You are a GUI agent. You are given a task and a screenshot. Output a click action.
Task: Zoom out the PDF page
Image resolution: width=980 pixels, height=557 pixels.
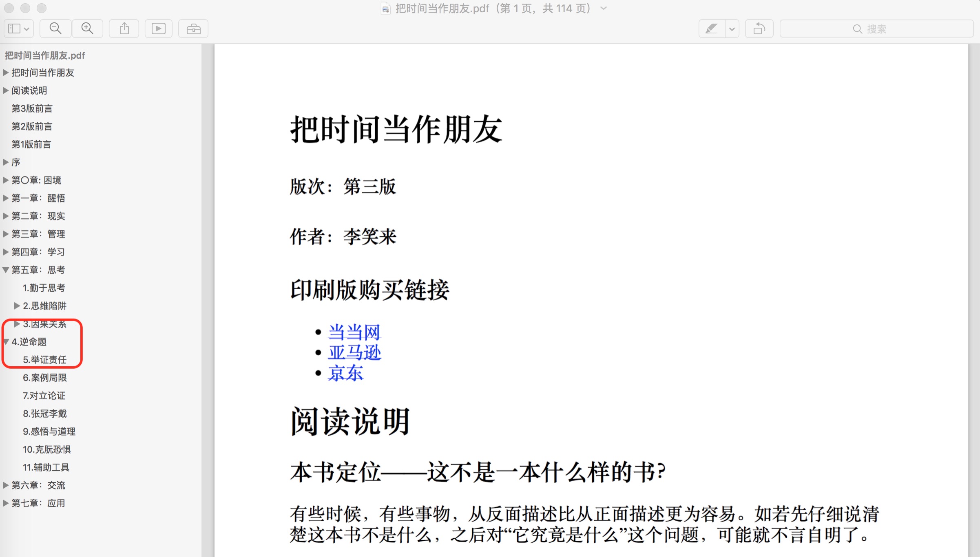coord(55,28)
